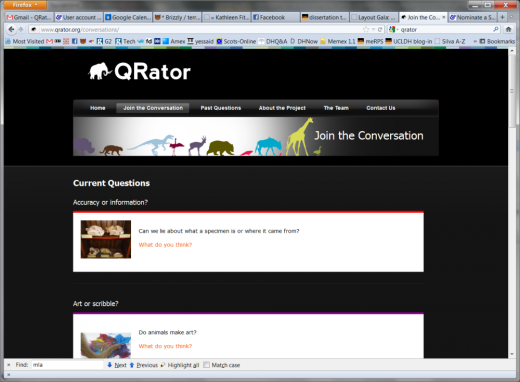Switch to the Brizzly tab
The image size is (520, 382).
tap(177, 17)
